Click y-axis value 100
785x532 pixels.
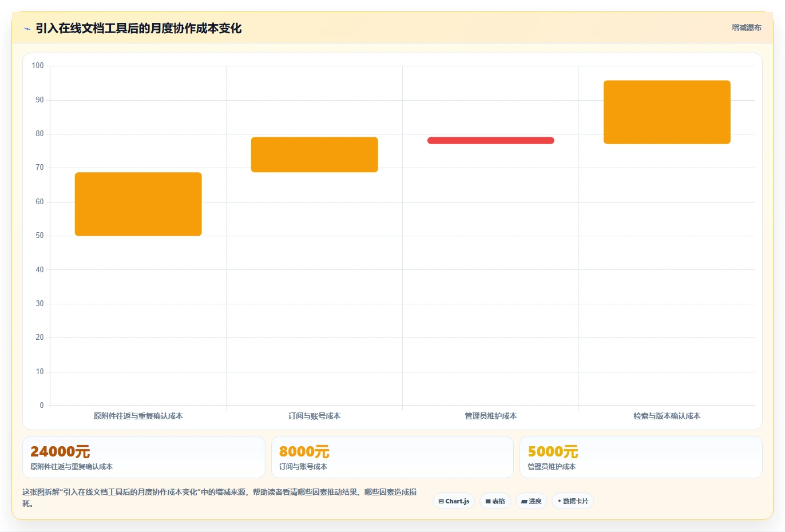pyautogui.click(x=38, y=66)
